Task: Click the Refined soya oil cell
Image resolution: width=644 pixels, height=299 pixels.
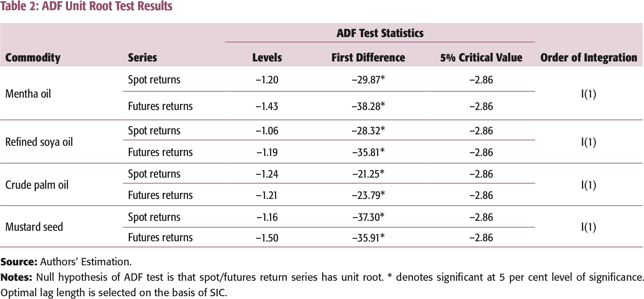Action: pos(39,142)
